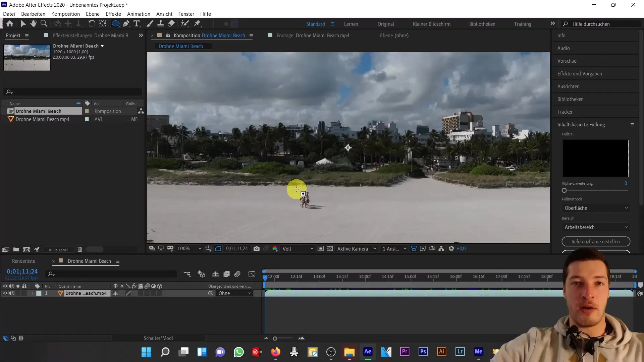Open the Komposition menu

(x=65, y=14)
